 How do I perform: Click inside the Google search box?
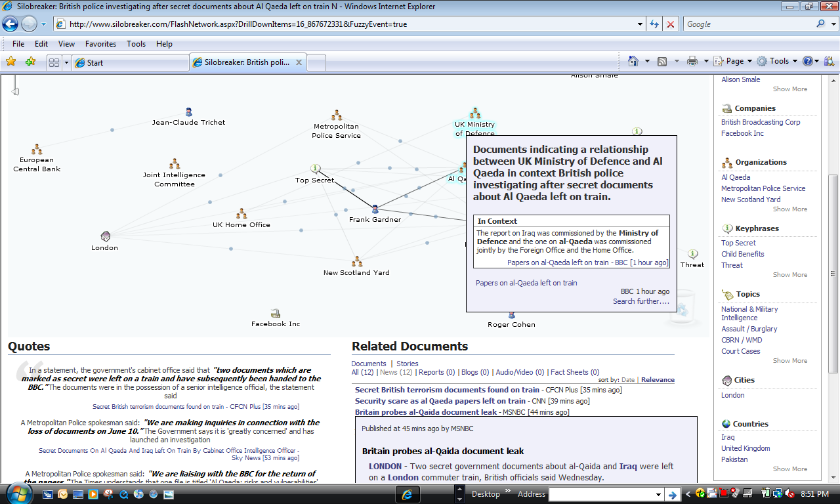pyautogui.click(x=748, y=24)
